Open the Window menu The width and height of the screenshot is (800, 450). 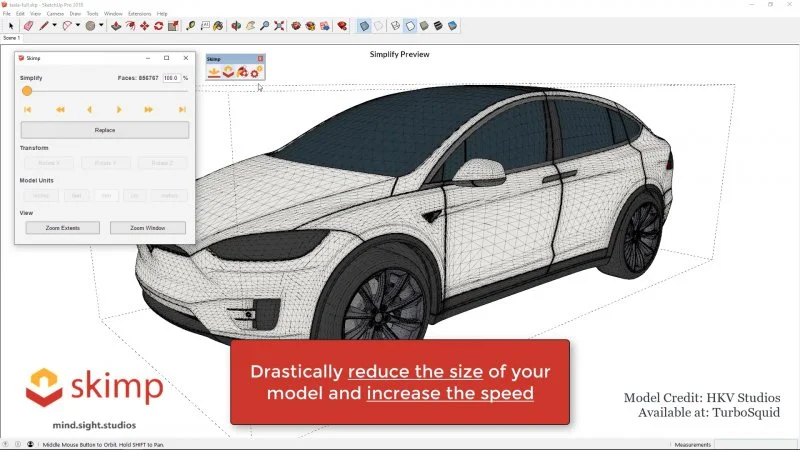[113, 14]
